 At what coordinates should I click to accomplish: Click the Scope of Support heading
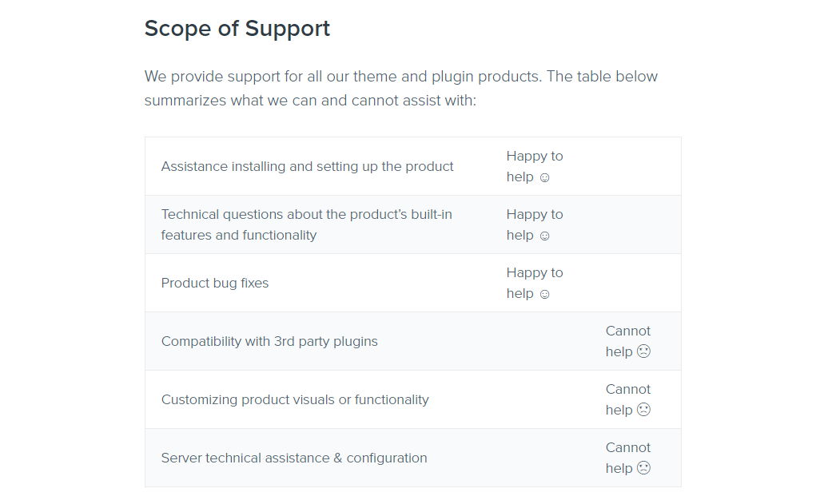(237, 29)
